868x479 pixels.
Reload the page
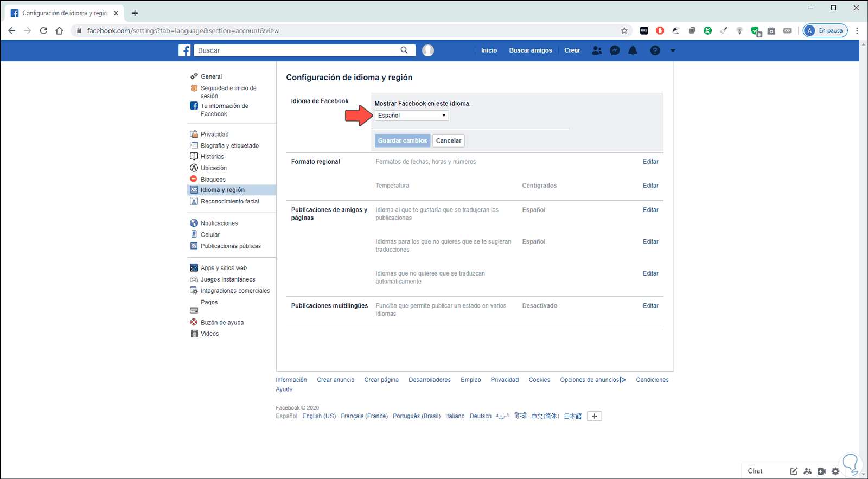pos(43,30)
